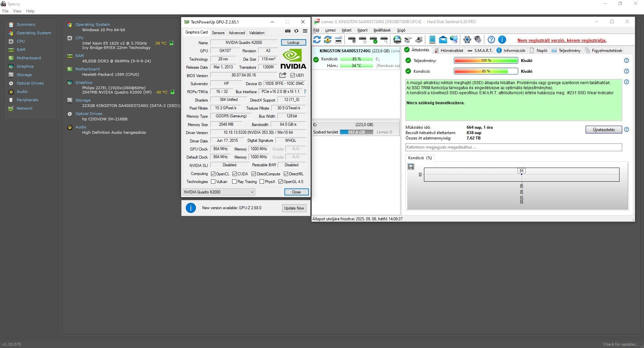Toggle the UEFI checkbox in GPU-Z

pyautogui.click(x=292, y=75)
